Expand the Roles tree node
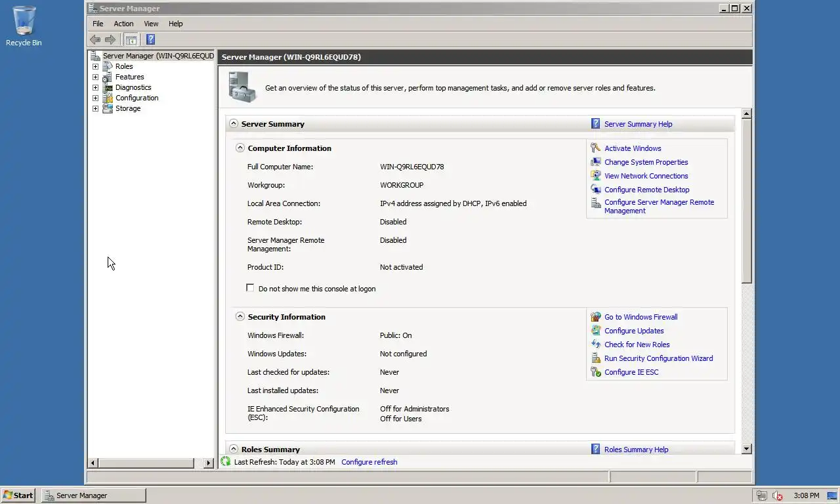Screen dimensions: 840x504 (x=95, y=66)
